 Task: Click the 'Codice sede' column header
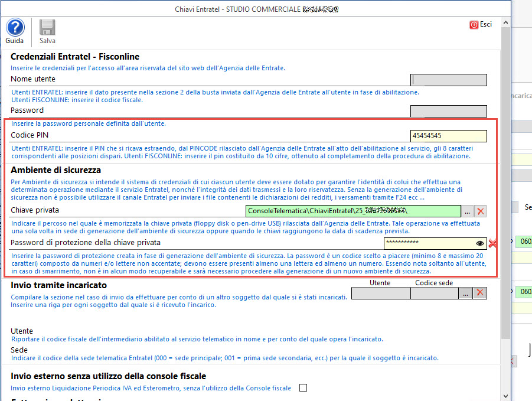tap(434, 283)
